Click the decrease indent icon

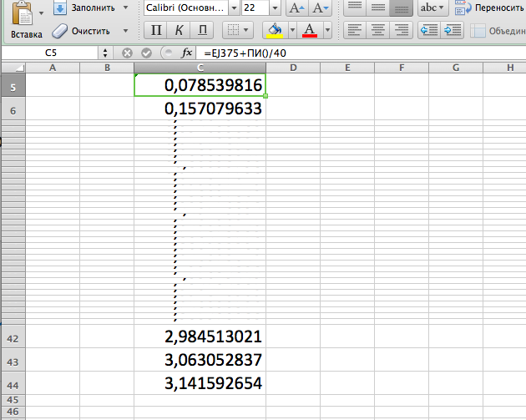click(x=429, y=31)
